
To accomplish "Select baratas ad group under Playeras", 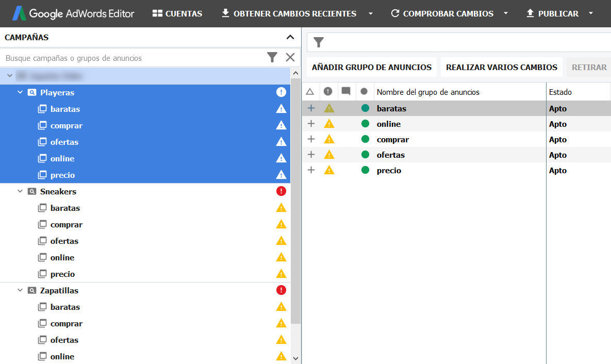I will click(65, 109).
